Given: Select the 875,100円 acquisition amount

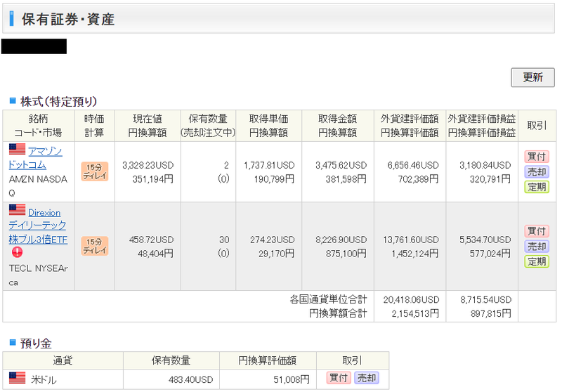Looking at the screenshot, I should tap(346, 254).
